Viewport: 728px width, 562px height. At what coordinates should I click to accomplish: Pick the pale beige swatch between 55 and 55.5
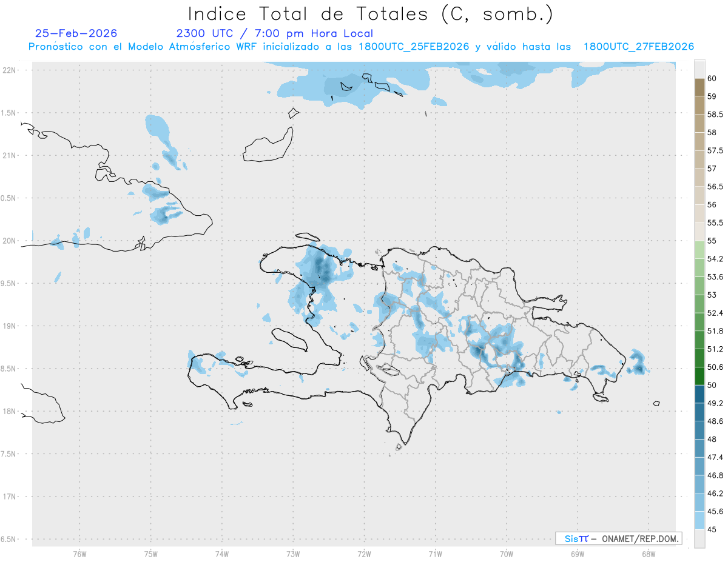pyautogui.click(x=699, y=232)
